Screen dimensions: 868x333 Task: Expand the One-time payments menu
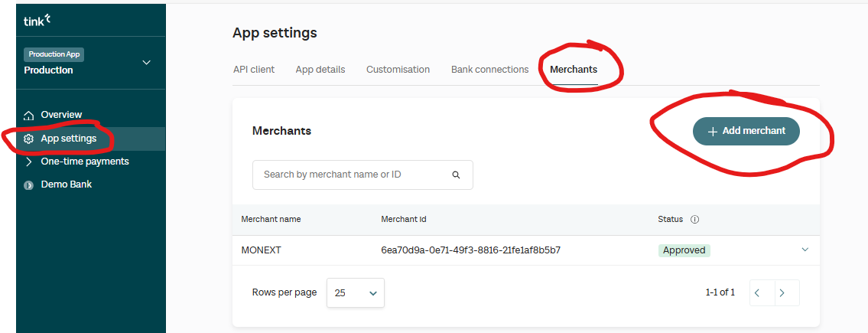29,162
